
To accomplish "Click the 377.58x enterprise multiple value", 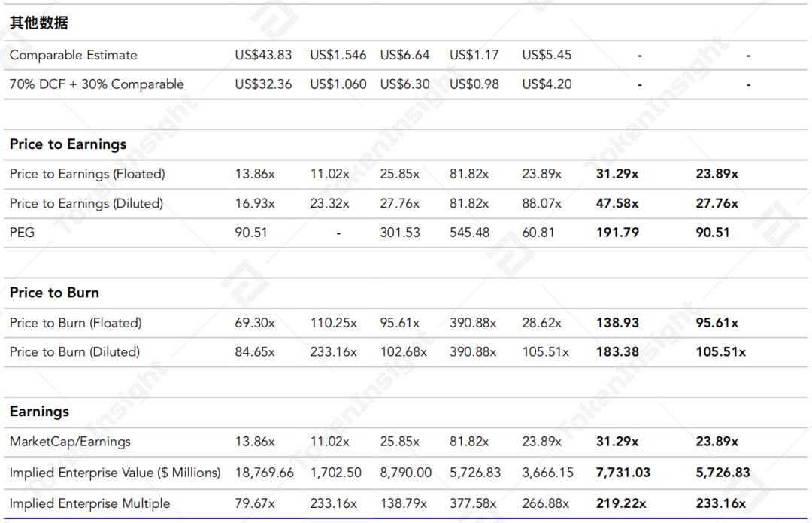I will 473,503.
